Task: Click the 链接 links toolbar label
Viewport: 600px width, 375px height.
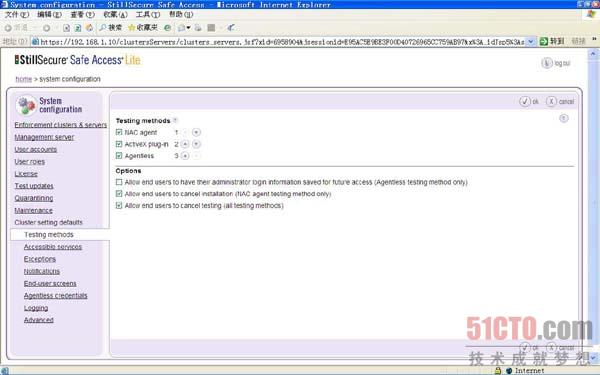Action: pos(578,41)
